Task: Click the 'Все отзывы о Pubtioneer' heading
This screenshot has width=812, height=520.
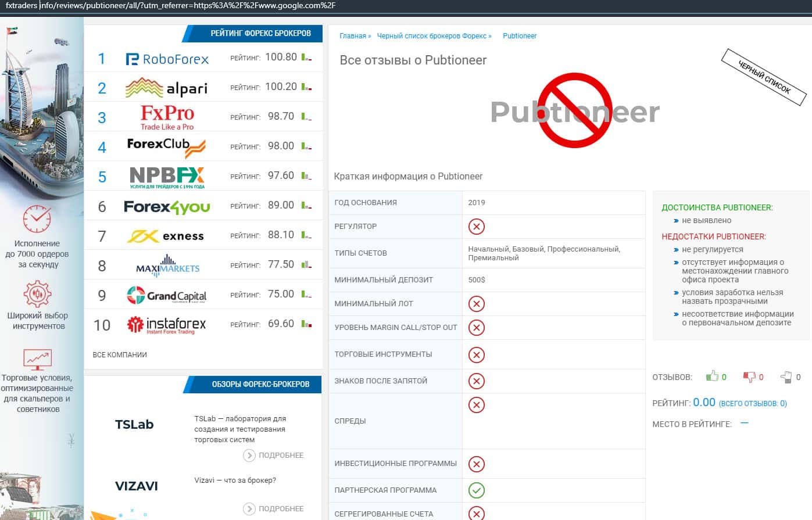Action: (x=413, y=60)
